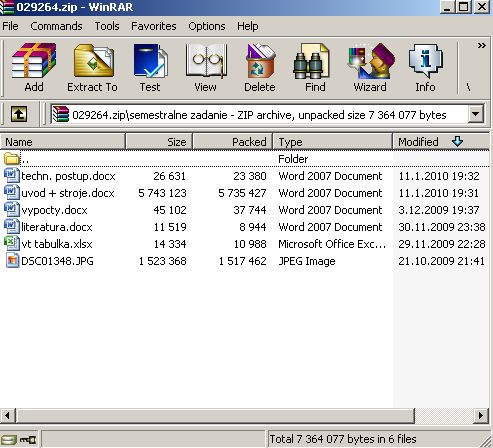
Task: Open the Info toolbar icon
Action: pyautogui.click(x=426, y=61)
